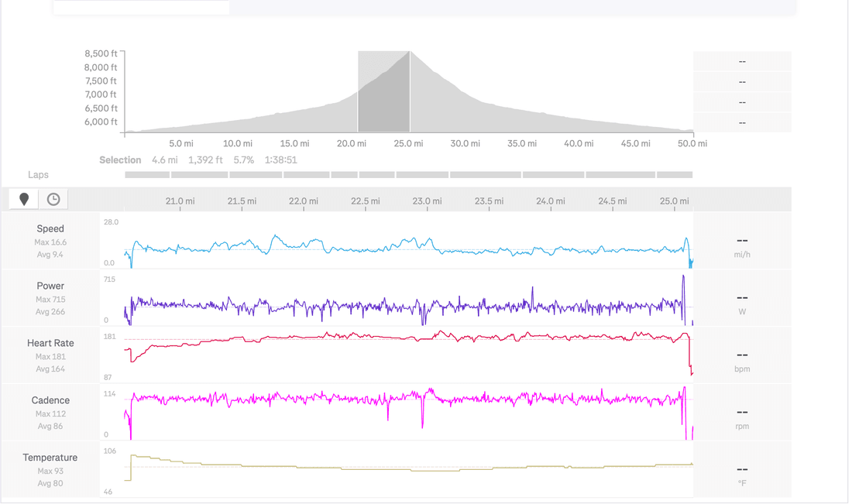
Task: Click Avg 80 under Temperature
Action: [x=50, y=483]
